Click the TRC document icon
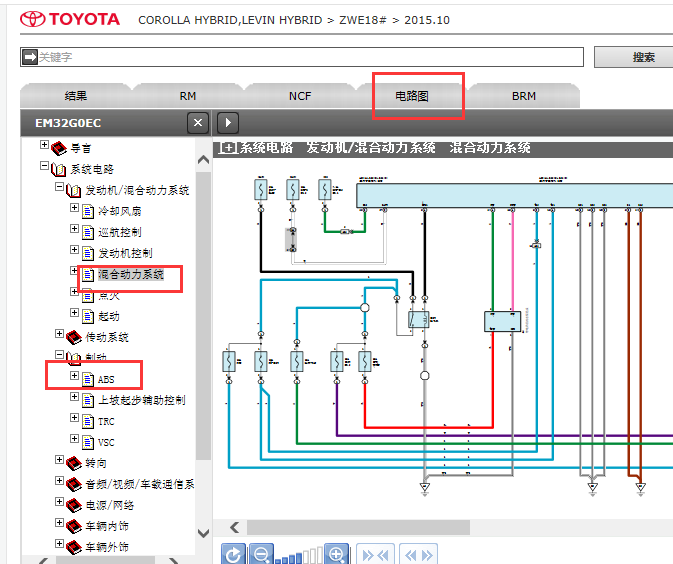This screenshot has height=564, width=673. click(88, 421)
